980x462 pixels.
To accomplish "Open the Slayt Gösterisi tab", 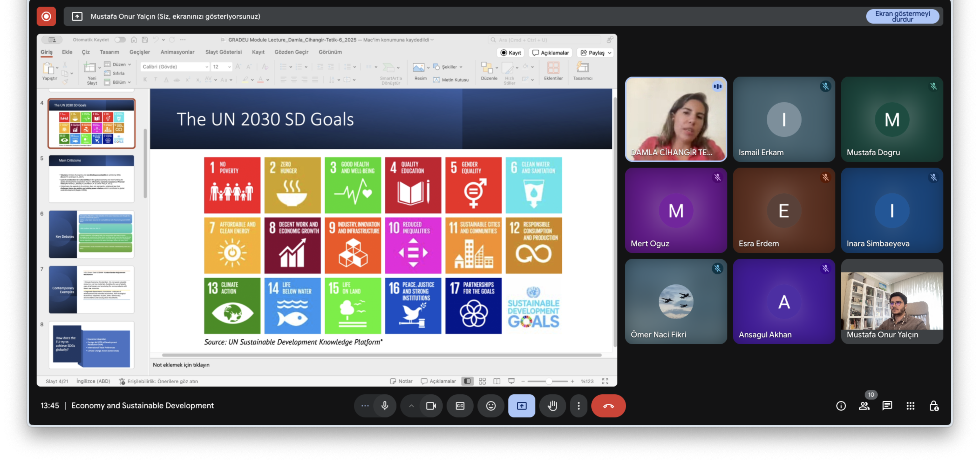I will [223, 52].
